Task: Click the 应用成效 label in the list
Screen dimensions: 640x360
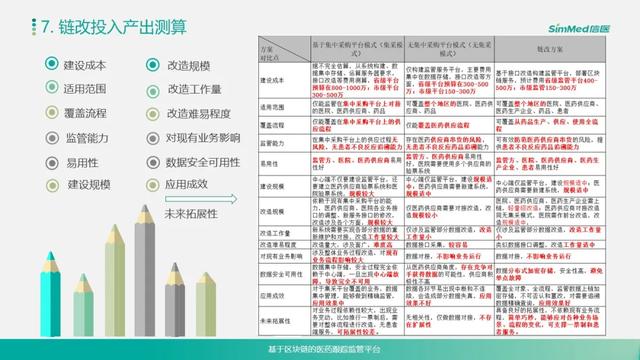Action: tap(186, 184)
